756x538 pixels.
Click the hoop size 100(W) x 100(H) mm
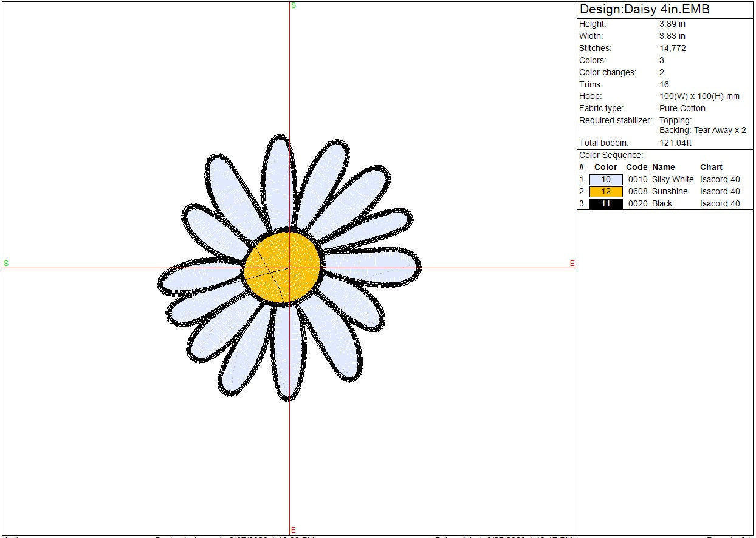[x=699, y=97]
